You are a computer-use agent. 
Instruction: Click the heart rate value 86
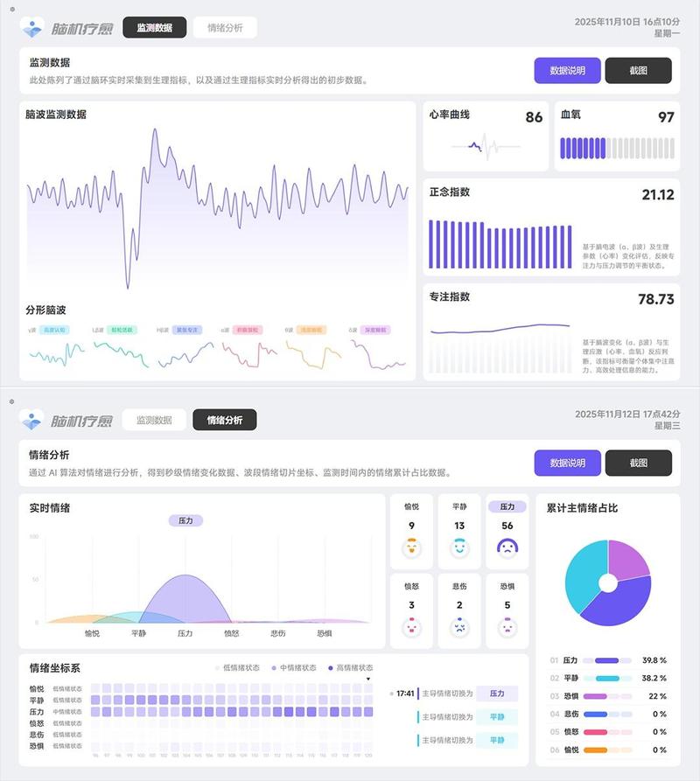534,117
